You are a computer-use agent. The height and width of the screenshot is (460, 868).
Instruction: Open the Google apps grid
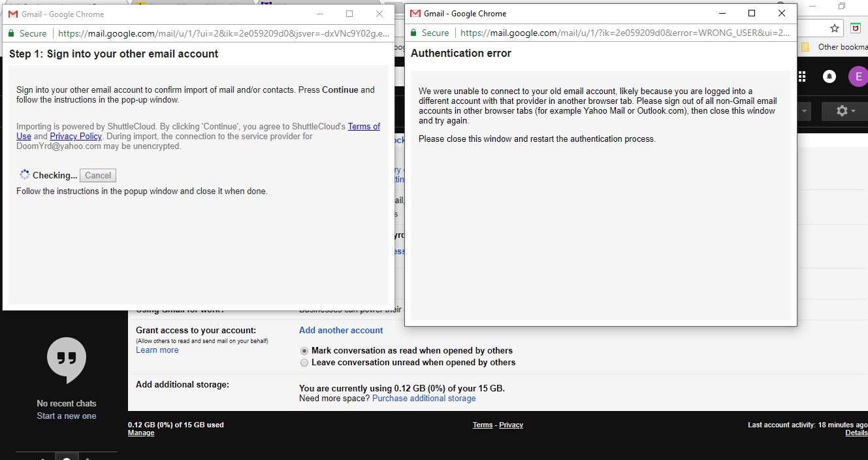click(x=802, y=76)
